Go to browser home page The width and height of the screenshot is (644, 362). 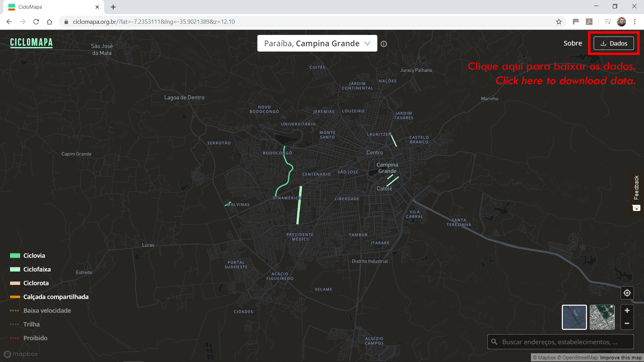pyautogui.click(x=50, y=22)
